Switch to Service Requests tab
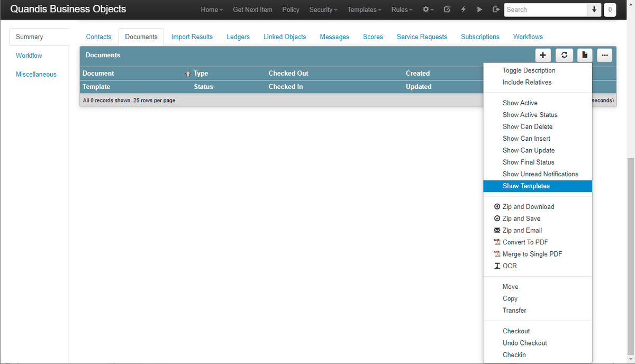 click(x=422, y=37)
